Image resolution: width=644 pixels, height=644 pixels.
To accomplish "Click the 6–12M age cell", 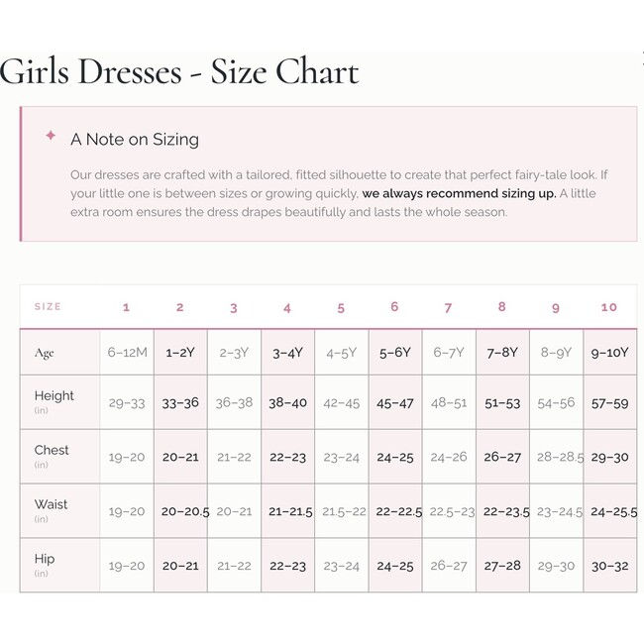I will tap(127, 353).
